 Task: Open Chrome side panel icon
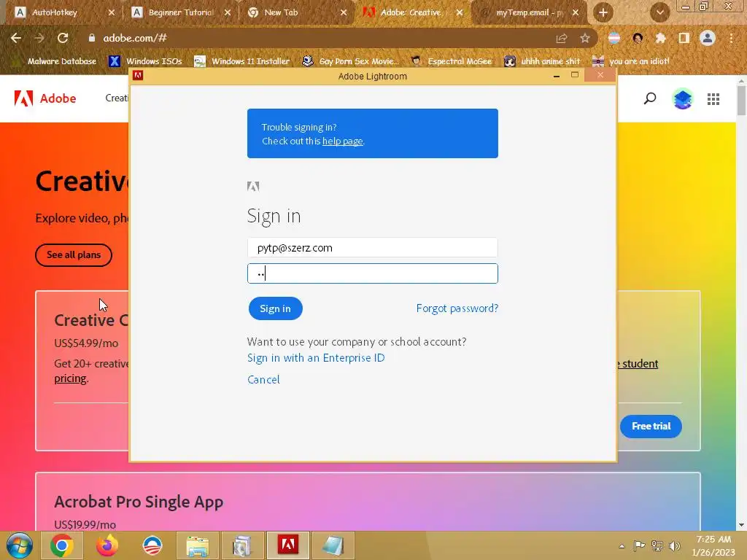(684, 38)
